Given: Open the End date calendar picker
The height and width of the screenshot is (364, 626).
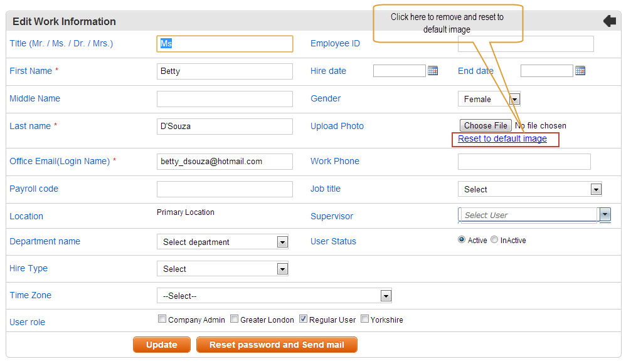Looking at the screenshot, I should 580,71.
